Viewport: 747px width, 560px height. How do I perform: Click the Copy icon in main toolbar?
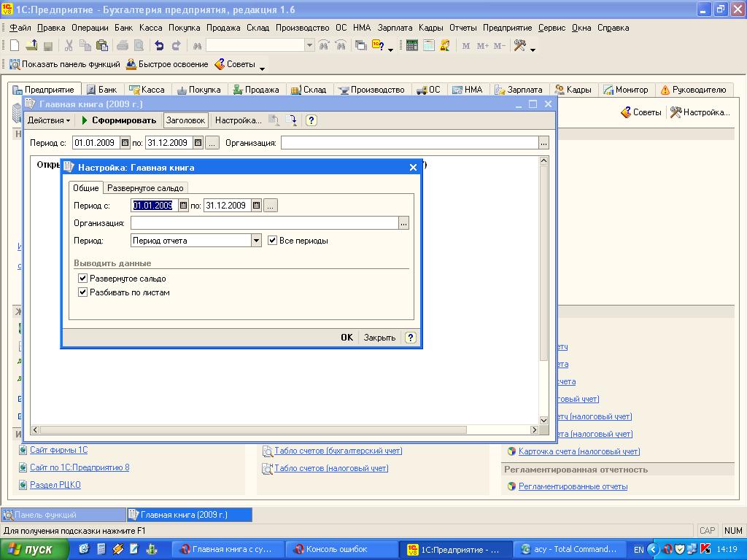(85, 46)
